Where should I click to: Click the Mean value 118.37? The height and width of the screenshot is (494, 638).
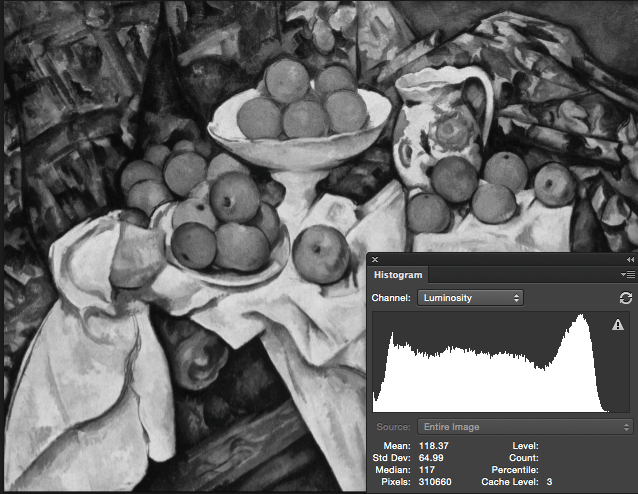432,446
